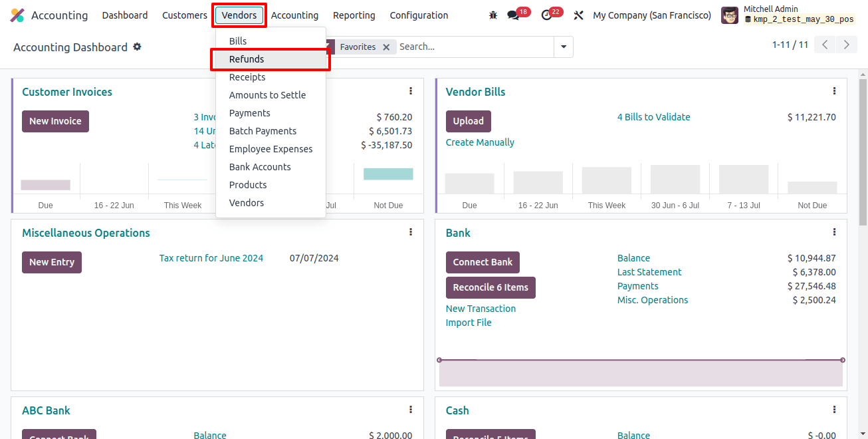
Task: Click the page vertical scrollbar
Action: tap(863, 153)
